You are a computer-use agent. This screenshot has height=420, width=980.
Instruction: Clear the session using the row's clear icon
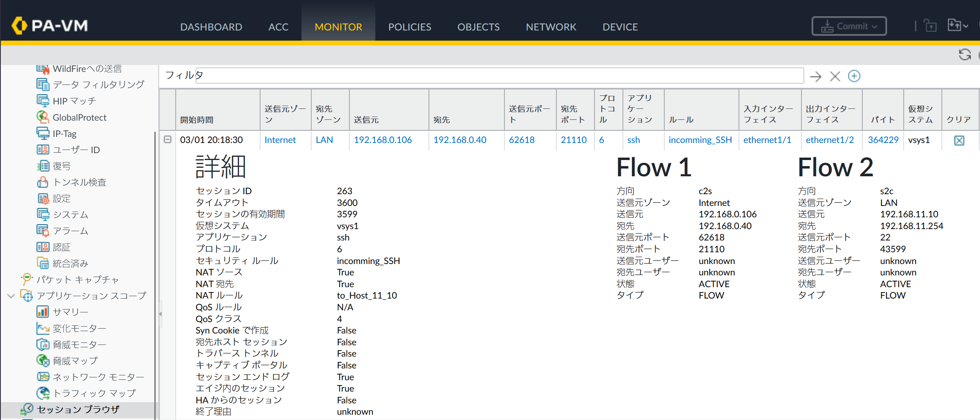[959, 141]
